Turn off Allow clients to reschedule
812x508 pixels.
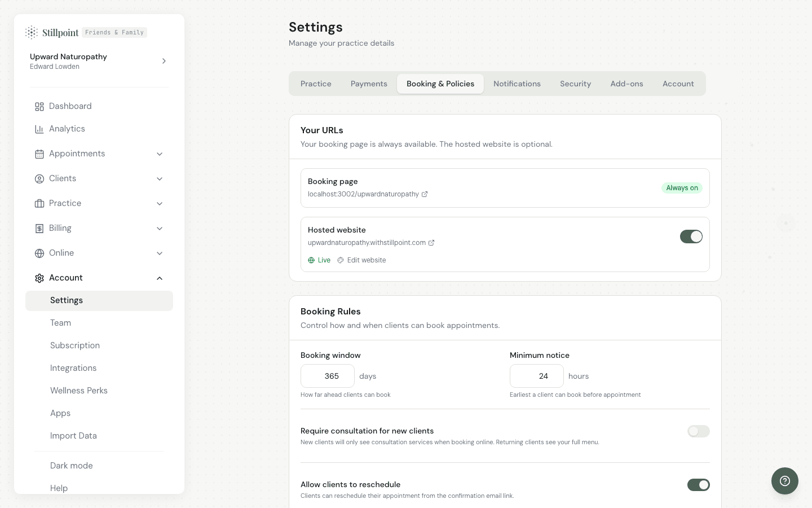pyautogui.click(x=698, y=485)
